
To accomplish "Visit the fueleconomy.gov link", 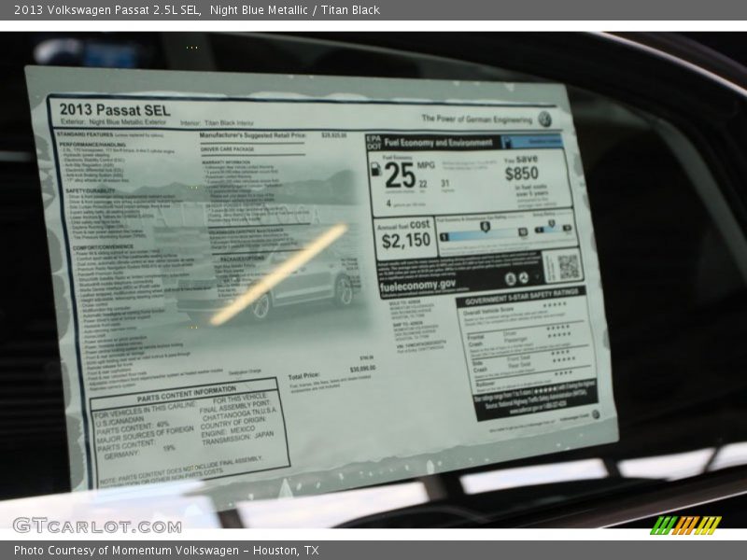I will pos(417,283).
